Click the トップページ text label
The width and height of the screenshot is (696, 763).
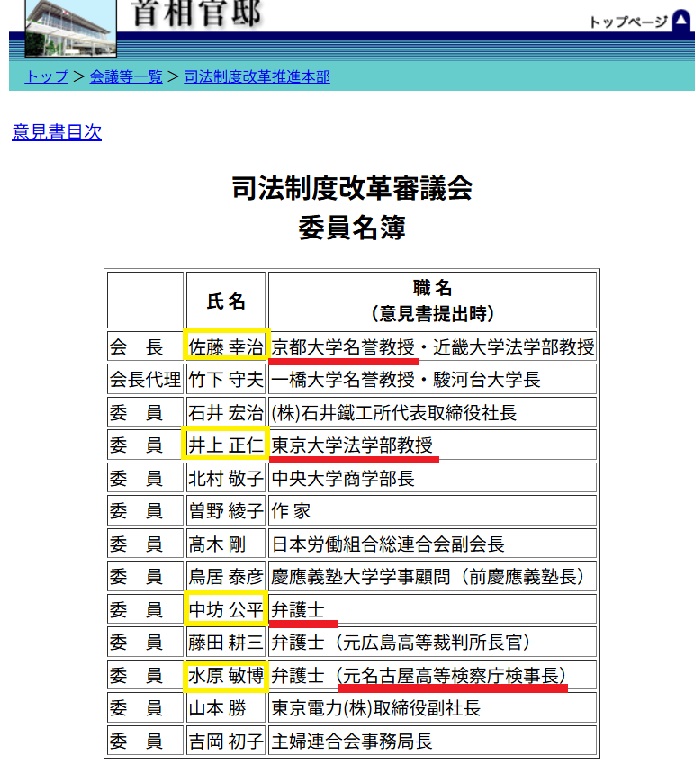tap(628, 22)
